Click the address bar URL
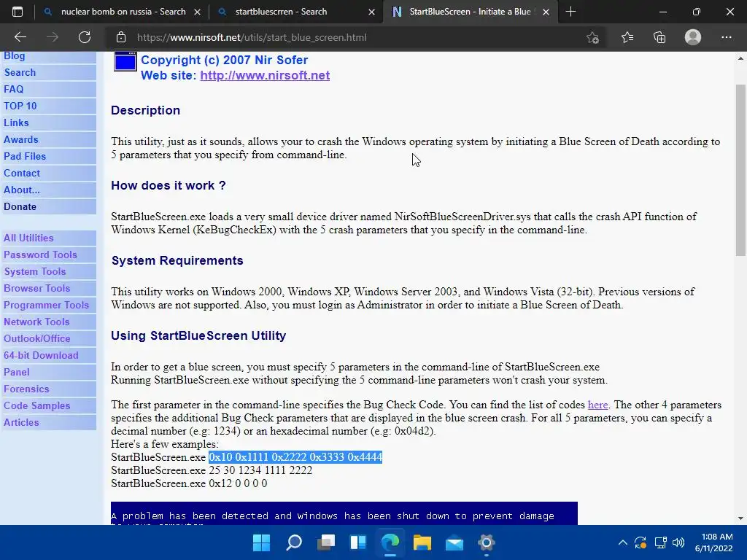 [x=252, y=37]
